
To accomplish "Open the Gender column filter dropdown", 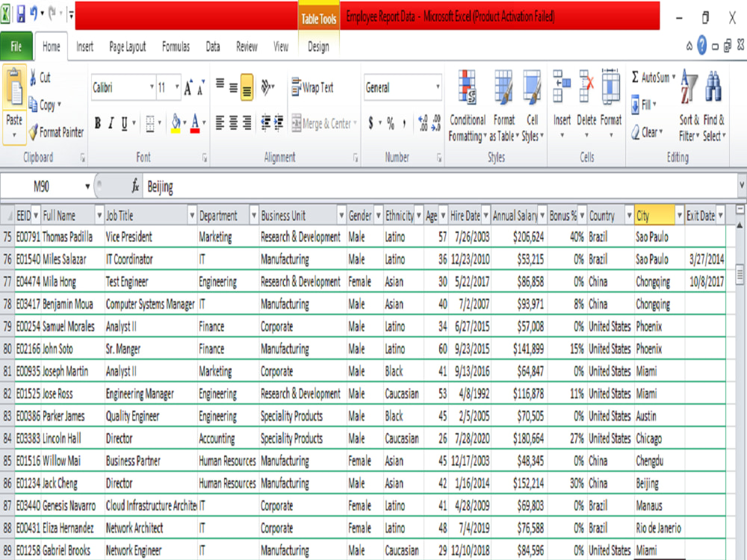I will point(378,216).
